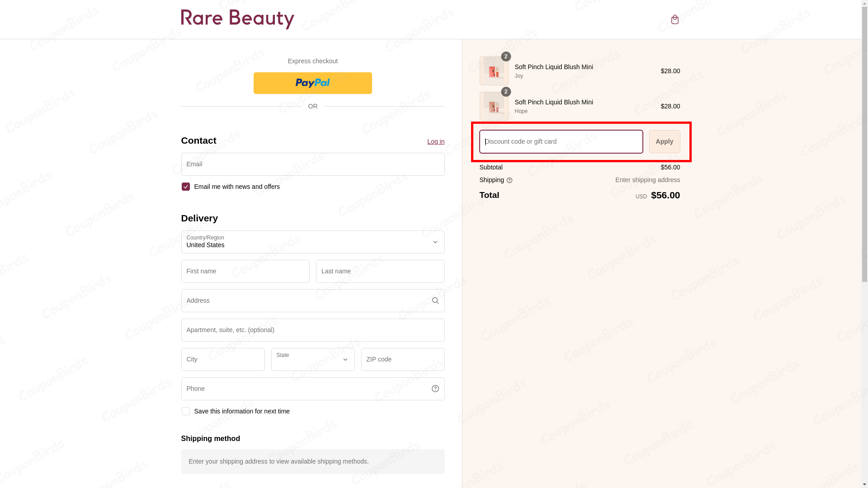Click the PayPal logo in express checkout
This screenshot has width=868, height=488.
click(312, 83)
